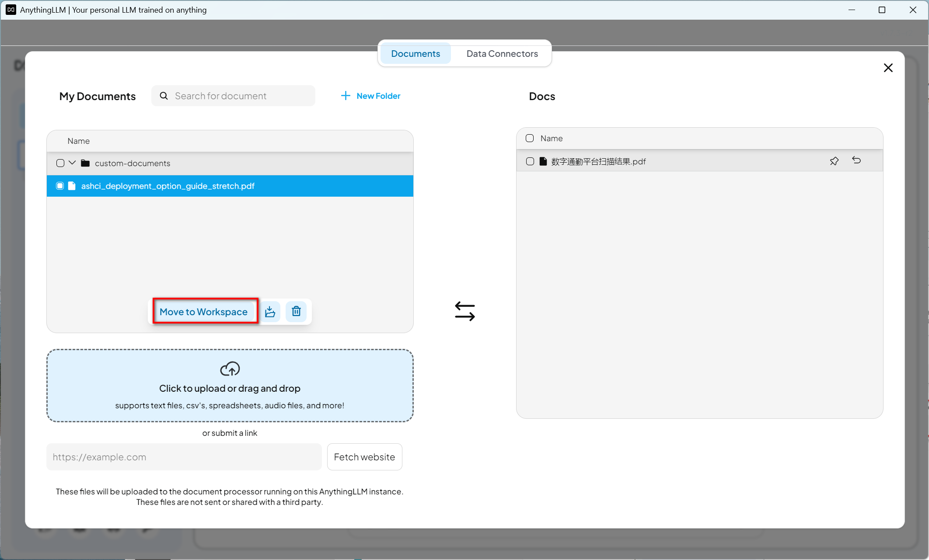Minimize the AnythingLLM window
Screen dimensions: 929x560
[851, 10]
